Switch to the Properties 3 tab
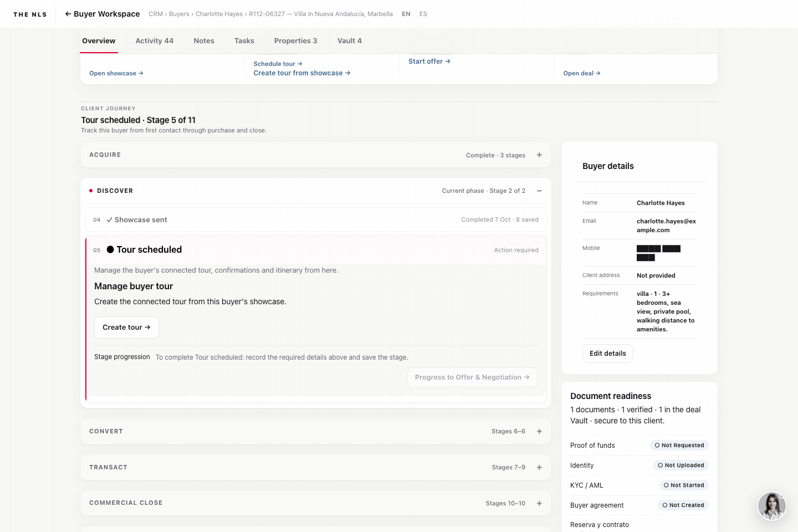 [x=296, y=41]
